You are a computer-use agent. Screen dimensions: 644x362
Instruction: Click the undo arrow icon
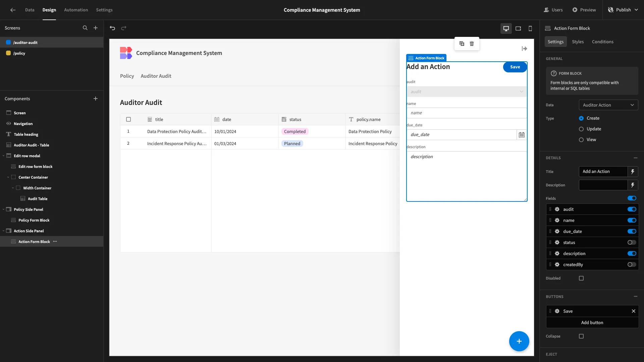[112, 28]
